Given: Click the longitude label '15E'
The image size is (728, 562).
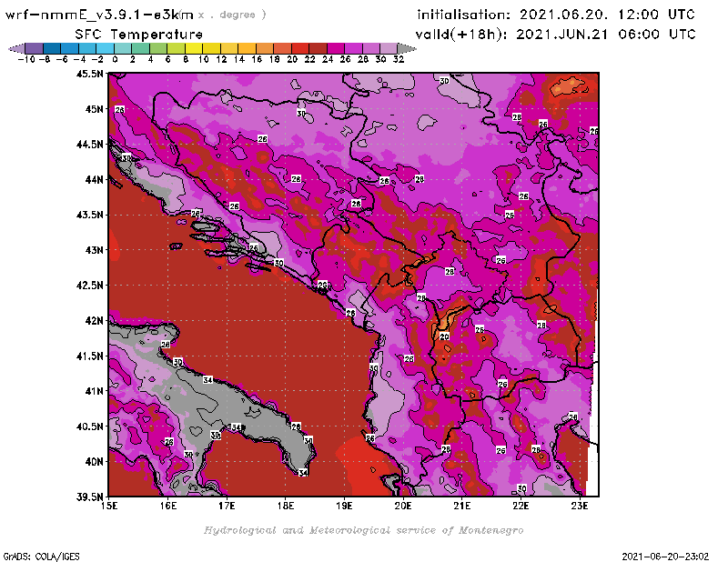Looking at the screenshot, I should pos(109,506).
